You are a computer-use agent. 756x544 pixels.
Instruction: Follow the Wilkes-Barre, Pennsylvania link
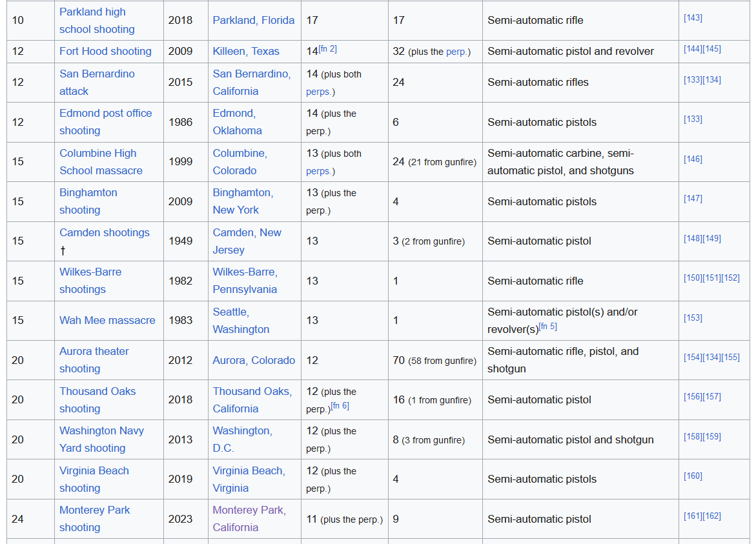coord(245,281)
